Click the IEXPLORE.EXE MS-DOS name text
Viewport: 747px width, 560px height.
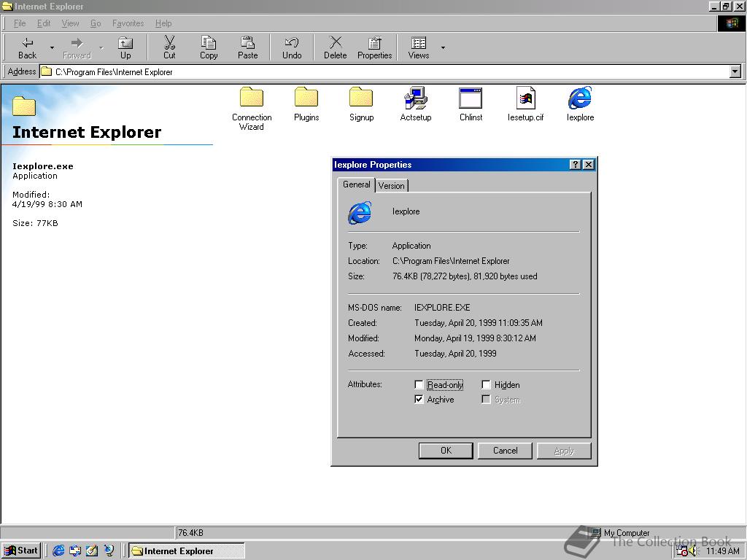pos(442,308)
